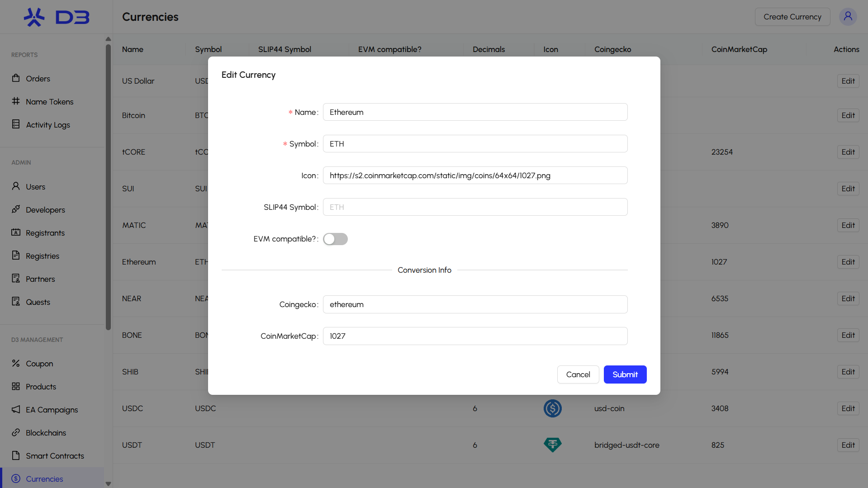Open Users admin page

36,187
